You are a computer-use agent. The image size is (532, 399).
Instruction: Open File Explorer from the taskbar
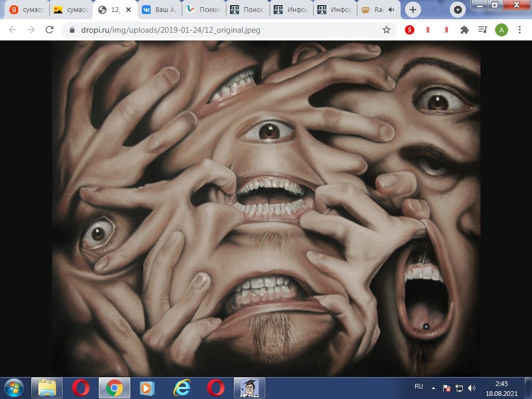coord(47,388)
